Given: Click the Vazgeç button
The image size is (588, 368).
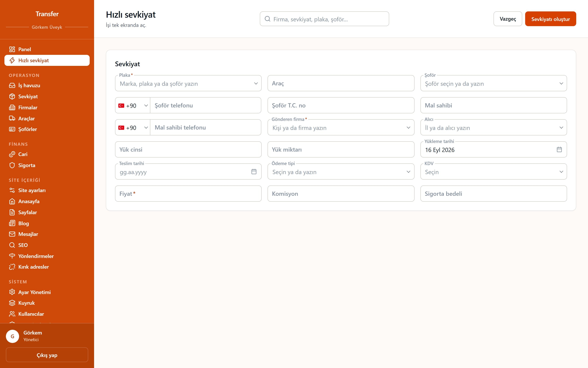Looking at the screenshot, I should point(508,19).
